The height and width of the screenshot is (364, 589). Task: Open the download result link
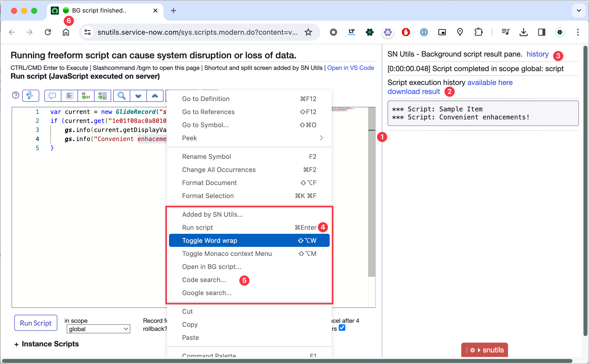(414, 92)
